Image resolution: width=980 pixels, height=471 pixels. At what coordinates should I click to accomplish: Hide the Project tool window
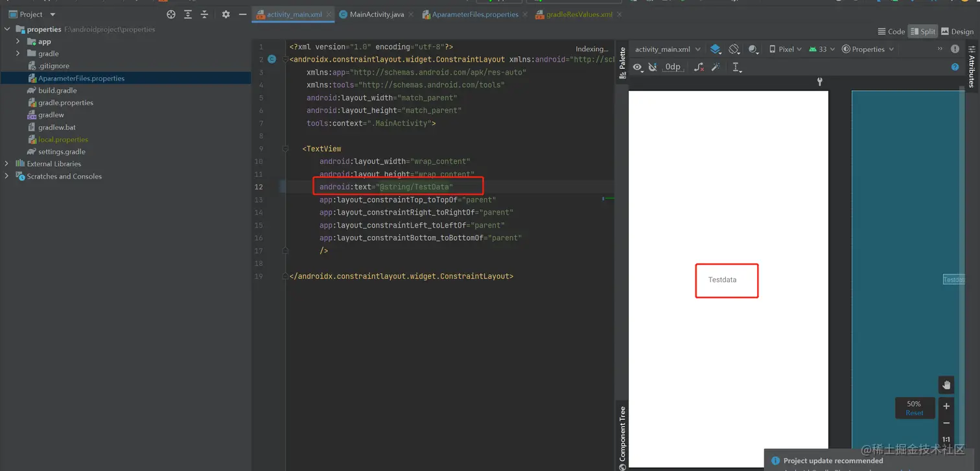242,14
